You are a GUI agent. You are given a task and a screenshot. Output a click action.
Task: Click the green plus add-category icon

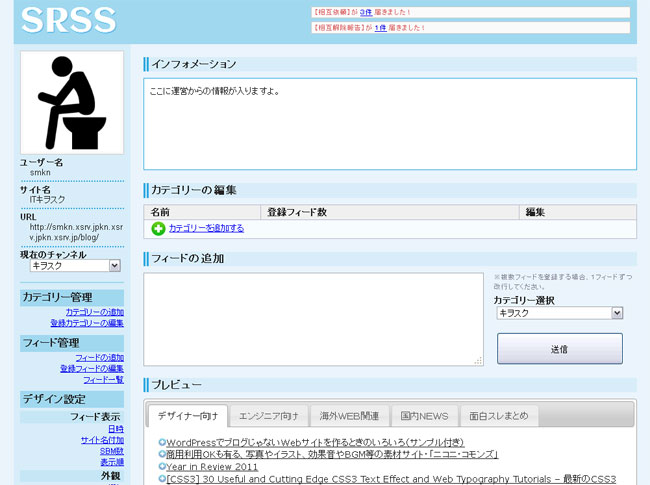pyautogui.click(x=158, y=228)
